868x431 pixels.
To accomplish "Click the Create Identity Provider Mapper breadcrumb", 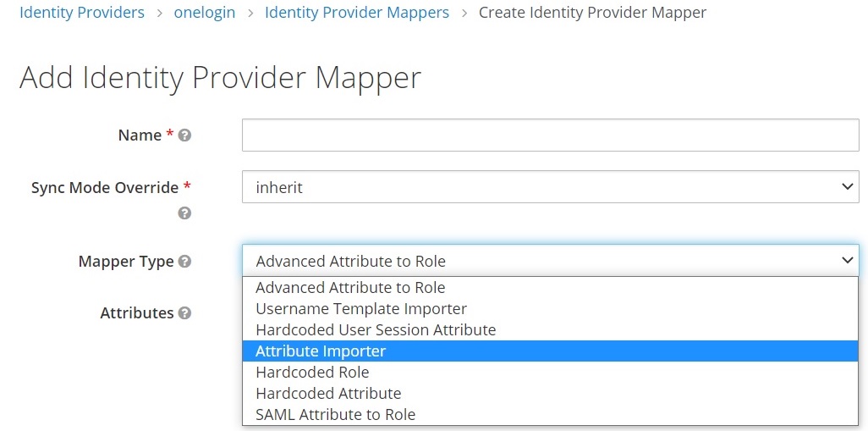I will pyautogui.click(x=592, y=13).
